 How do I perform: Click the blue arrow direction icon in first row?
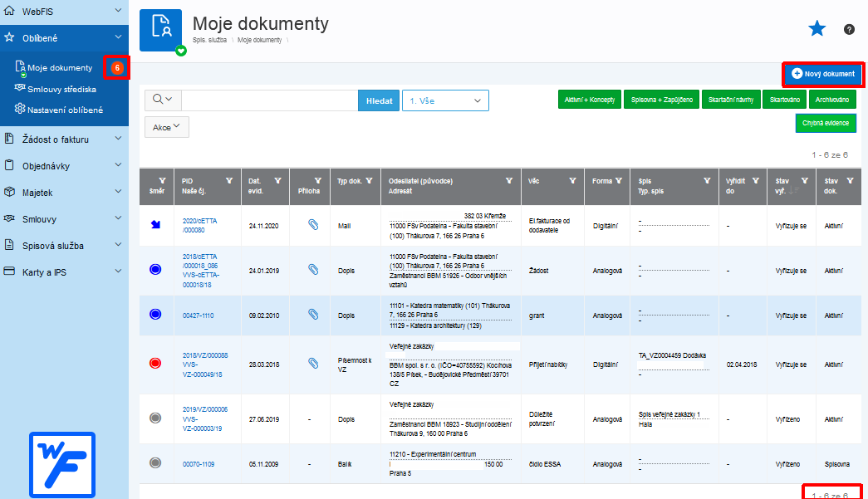click(x=155, y=225)
